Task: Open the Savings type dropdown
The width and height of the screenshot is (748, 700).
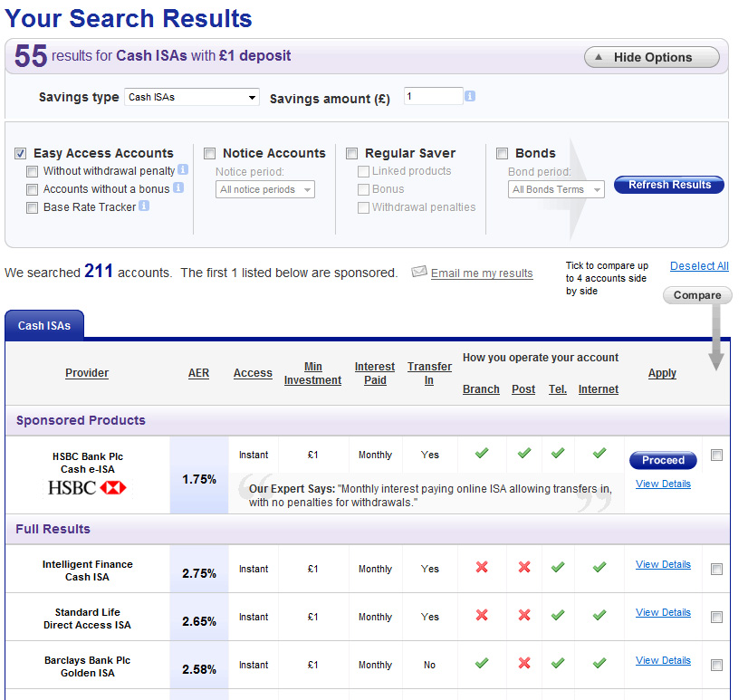Action: click(x=192, y=97)
